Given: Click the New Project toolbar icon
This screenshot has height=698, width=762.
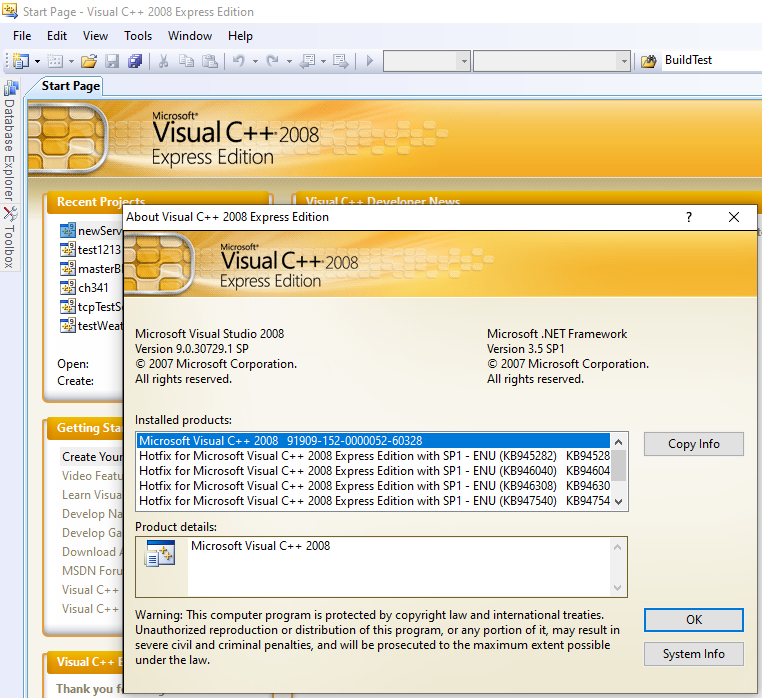Looking at the screenshot, I should (x=21, y=61).
